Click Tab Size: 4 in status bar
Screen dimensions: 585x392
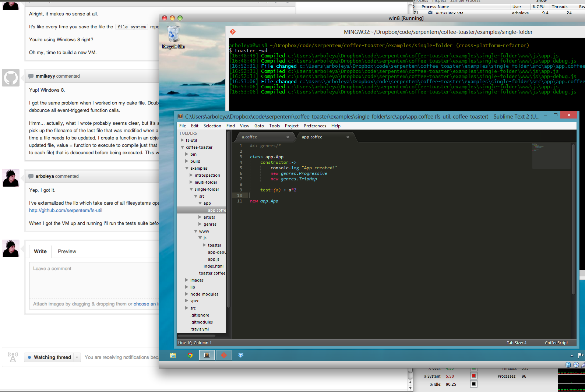(x=517, y=343)
